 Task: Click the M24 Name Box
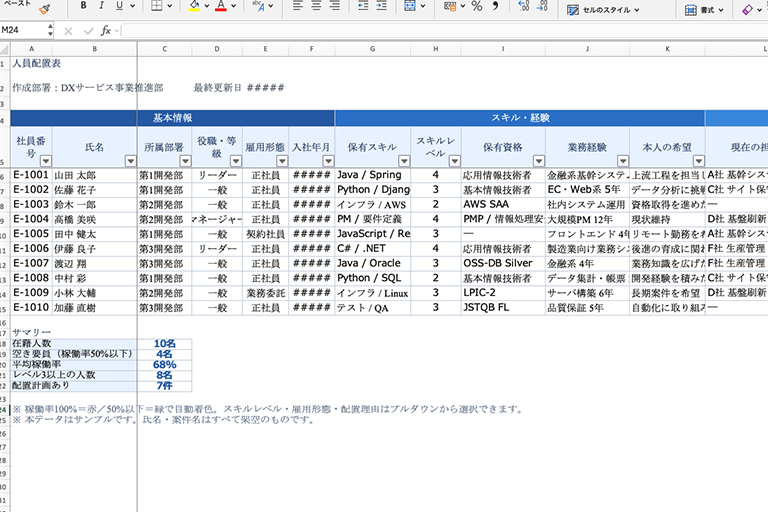[23, 30]
